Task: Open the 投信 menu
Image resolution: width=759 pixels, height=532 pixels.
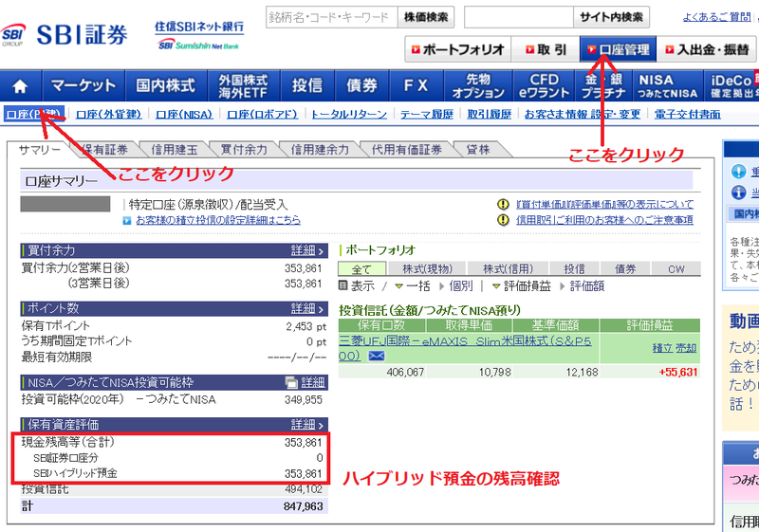Action: click(x=306, y=86)
